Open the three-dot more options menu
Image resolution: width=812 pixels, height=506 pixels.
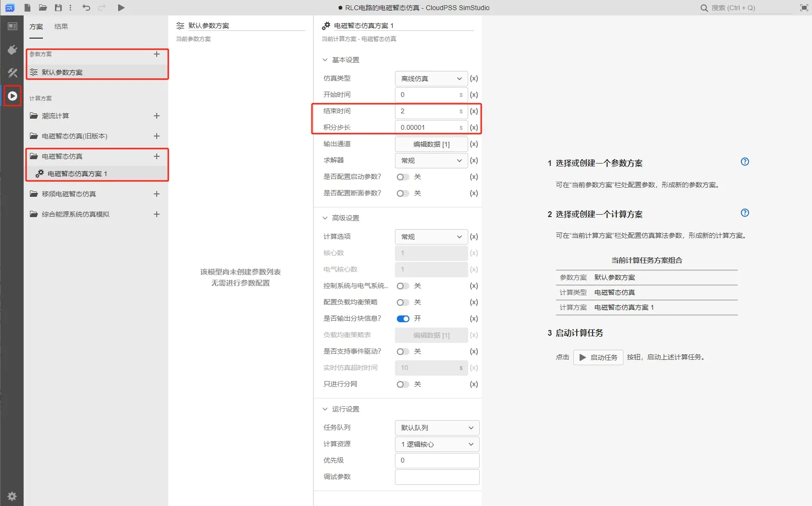(x=70, y=8)
